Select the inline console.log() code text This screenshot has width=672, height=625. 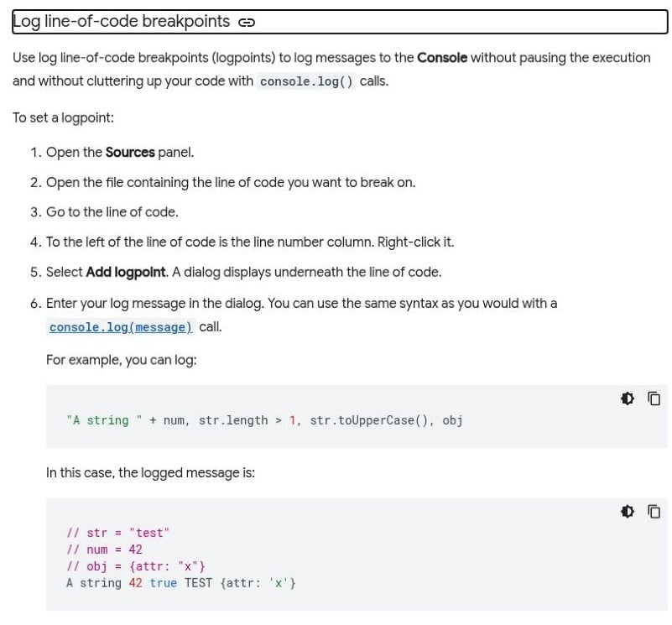coord(306,81)
